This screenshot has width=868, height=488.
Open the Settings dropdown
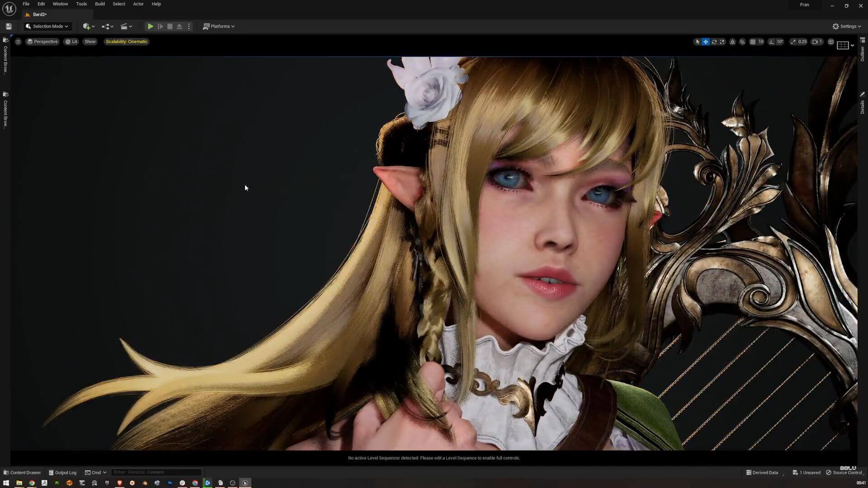[x=847, y=26]
